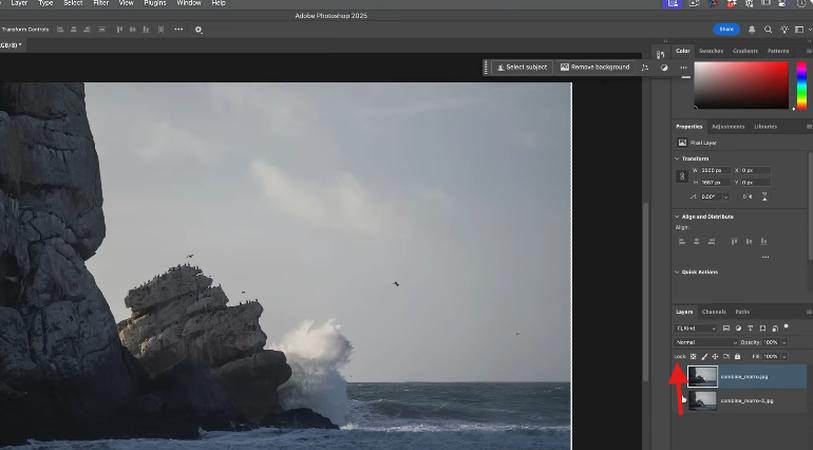The image size is (813, 450).
Task: Open the three-dot align options in options bar
Action: [178, 30]
